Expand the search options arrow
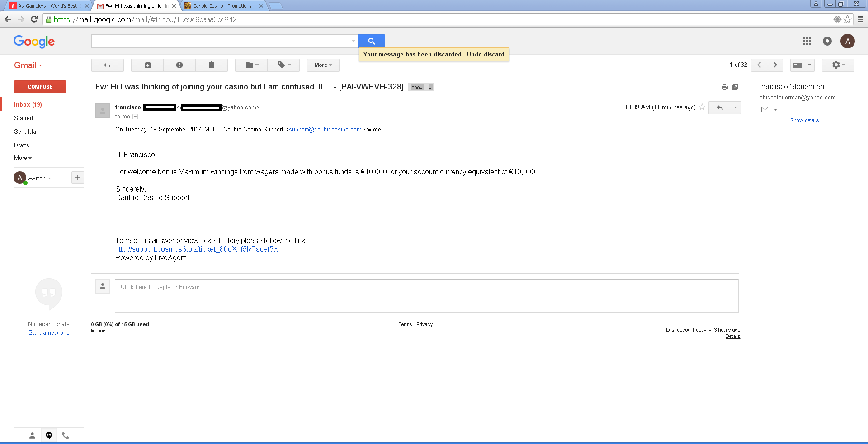The image size is (868, 444). [x=354, y=41]
